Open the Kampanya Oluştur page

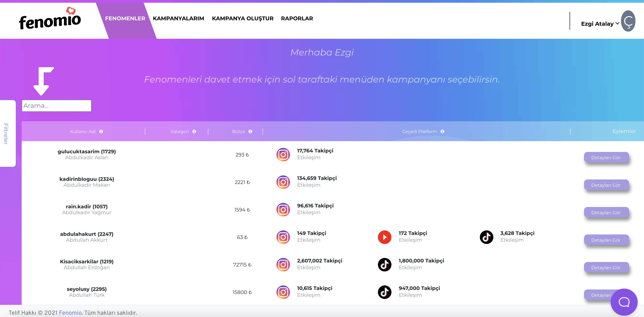(242, 18)
